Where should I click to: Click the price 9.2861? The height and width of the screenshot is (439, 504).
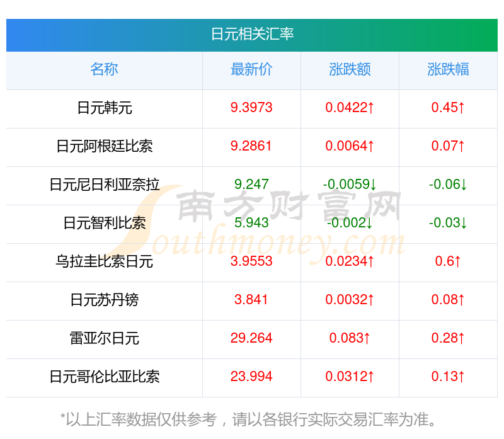pos(251,146)
